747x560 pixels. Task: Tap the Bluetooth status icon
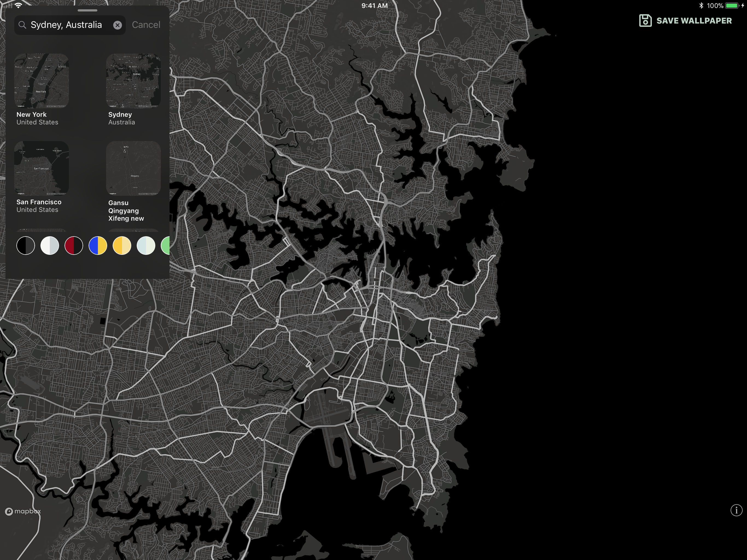(x=701, y=5)
